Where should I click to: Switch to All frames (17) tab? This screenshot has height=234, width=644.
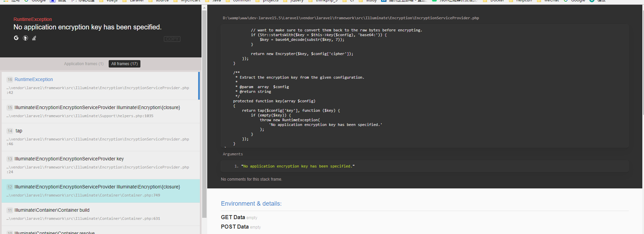(125, 64)
